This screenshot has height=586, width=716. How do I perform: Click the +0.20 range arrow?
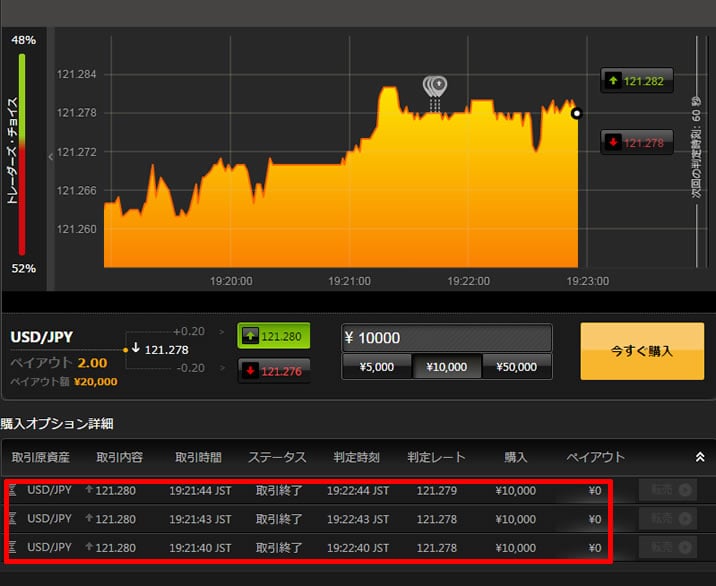coord(221,332)
